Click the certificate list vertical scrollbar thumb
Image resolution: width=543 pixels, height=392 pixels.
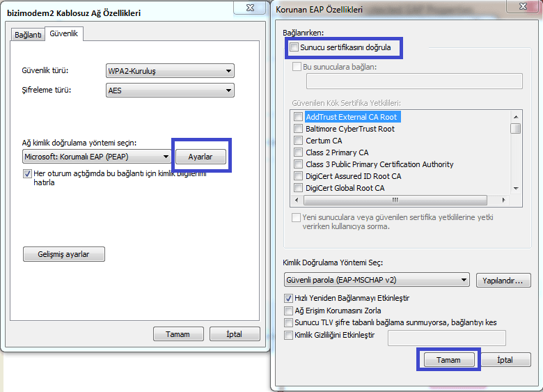click(x=516, y=129)
